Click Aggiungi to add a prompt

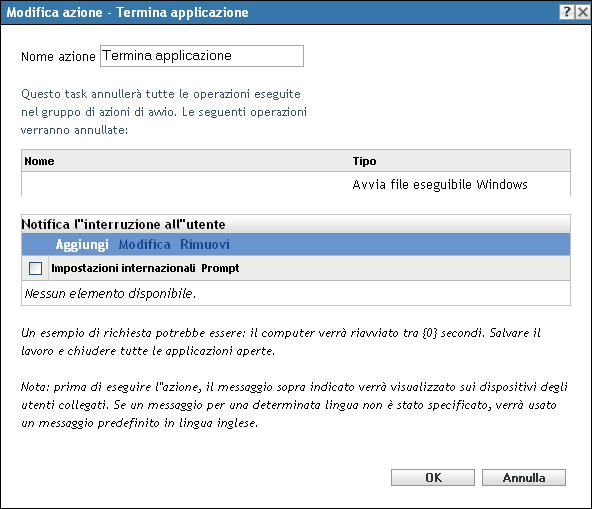(82, 244)
